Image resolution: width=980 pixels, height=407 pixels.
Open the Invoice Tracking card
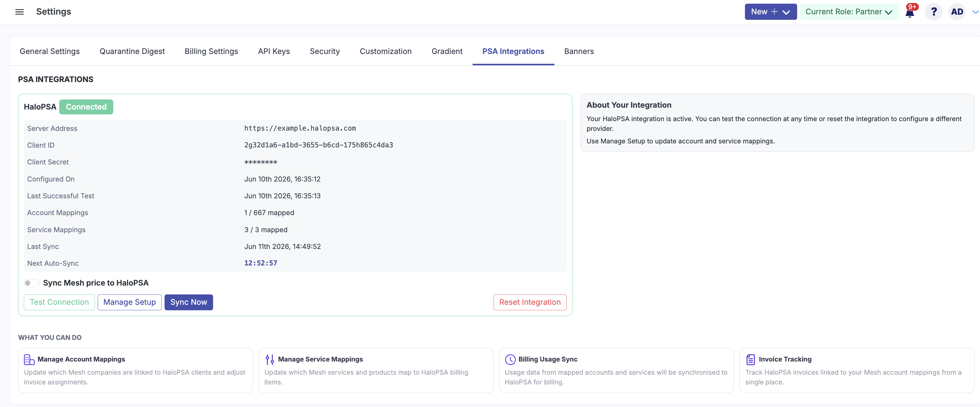[x=857, y=370]
